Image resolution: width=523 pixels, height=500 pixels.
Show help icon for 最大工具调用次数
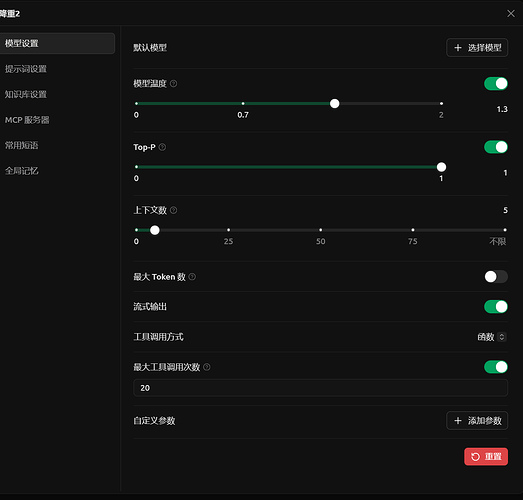point(207,367)
